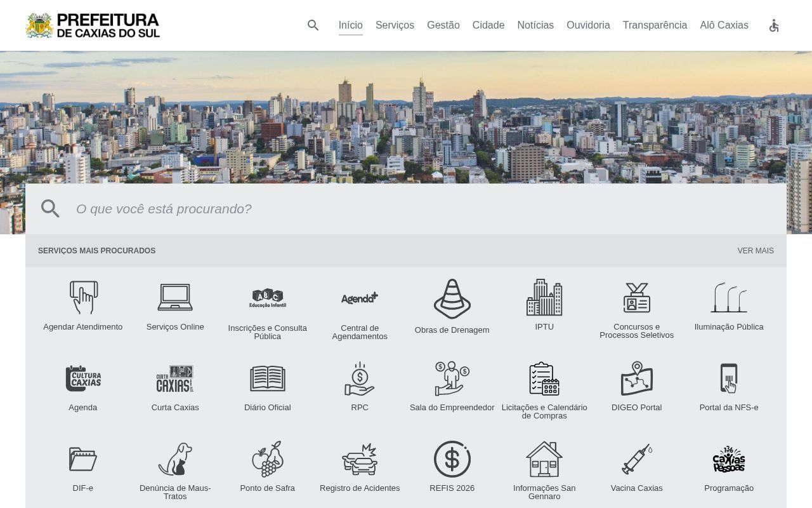Click the large search bar magnifier icon
812x508 pixels.
pyautogui.click(x=50, y=209)
